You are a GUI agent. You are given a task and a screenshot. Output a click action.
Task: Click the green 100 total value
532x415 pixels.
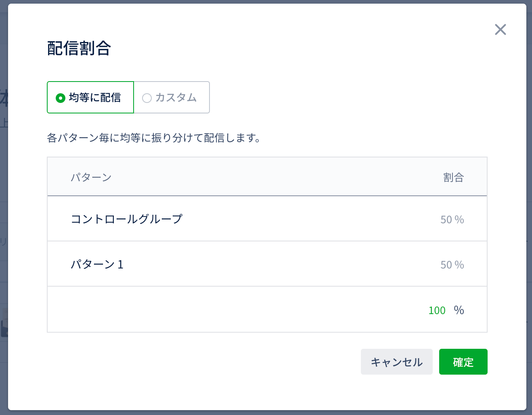437,310
